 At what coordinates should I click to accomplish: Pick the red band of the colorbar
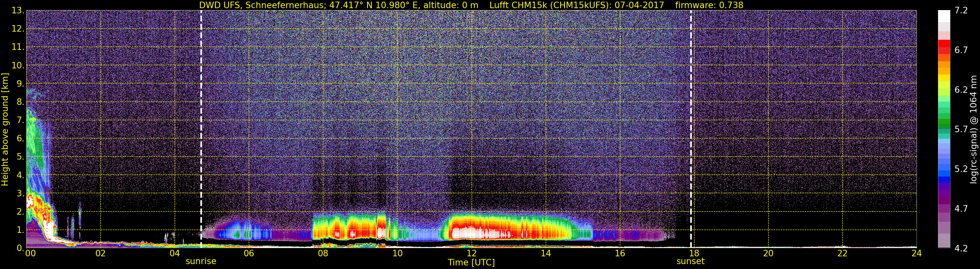[x=944, y=43]
